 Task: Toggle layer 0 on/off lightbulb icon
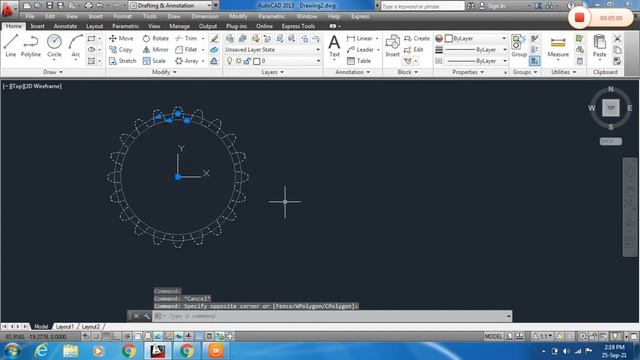[229, 61]
